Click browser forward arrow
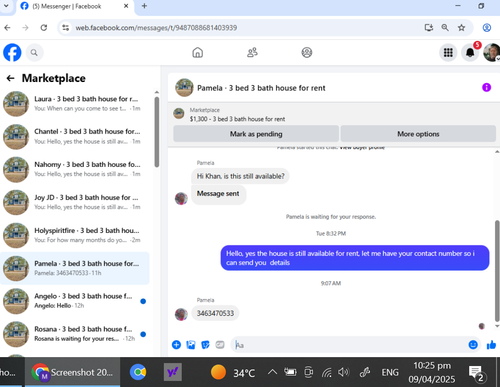This screenshot has height=387, width=500. coord(25,28)
